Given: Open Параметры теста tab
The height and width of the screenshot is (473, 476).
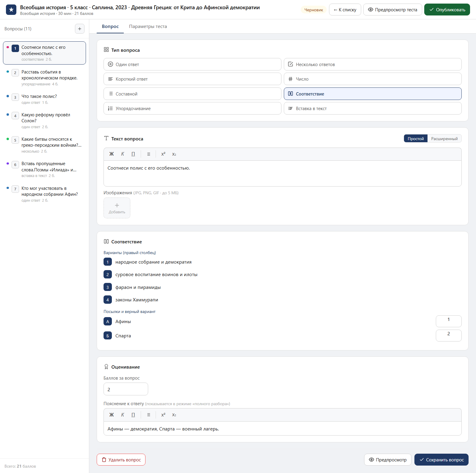Looking at the screenshot, I should pyautogui.click(x=148, y=26).
